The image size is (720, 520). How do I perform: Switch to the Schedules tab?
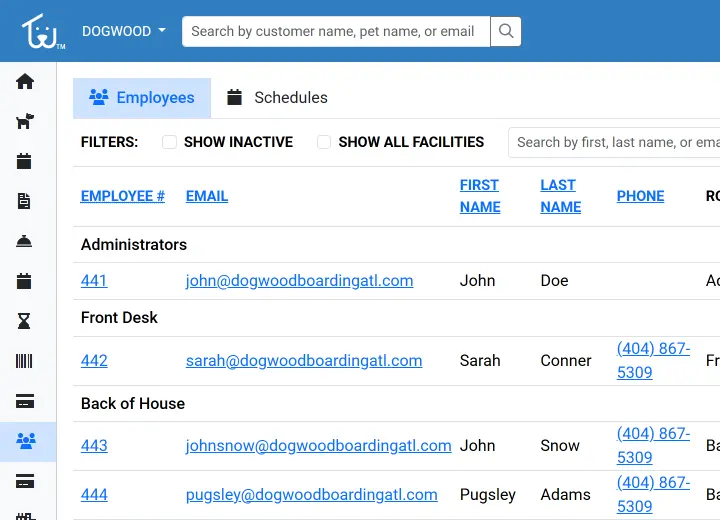click(x=277, y=98)
